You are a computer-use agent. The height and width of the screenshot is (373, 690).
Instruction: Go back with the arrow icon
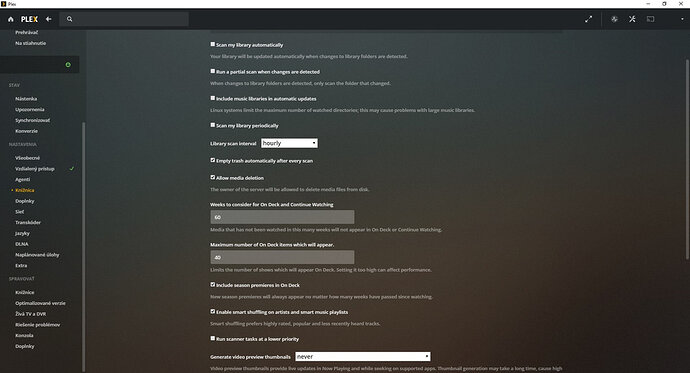tap(48, 19)
